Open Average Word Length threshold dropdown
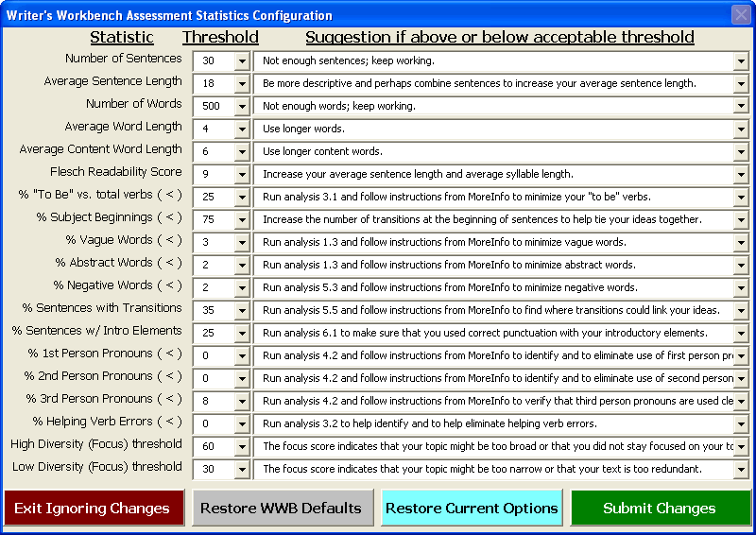 (242, 129)
